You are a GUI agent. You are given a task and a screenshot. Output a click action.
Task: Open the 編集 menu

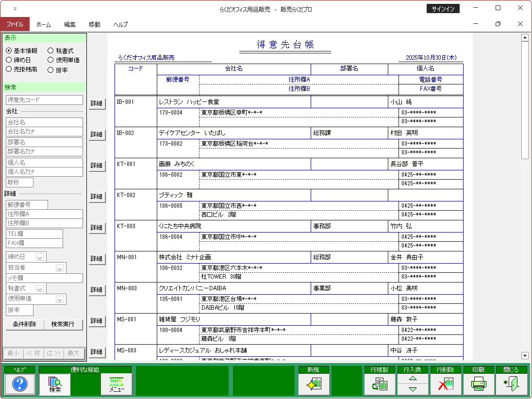[x=70, y=24]
